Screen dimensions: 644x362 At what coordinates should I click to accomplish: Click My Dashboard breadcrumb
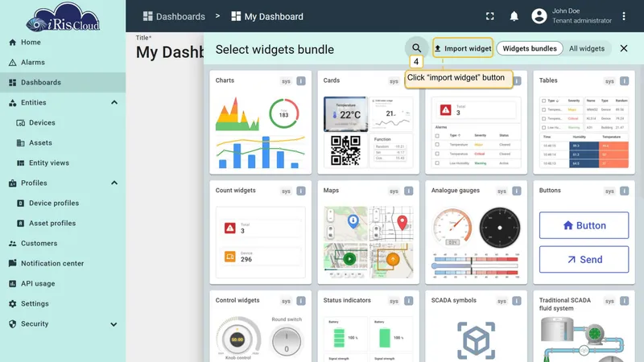pyautogui.click(x=267, y=16)
